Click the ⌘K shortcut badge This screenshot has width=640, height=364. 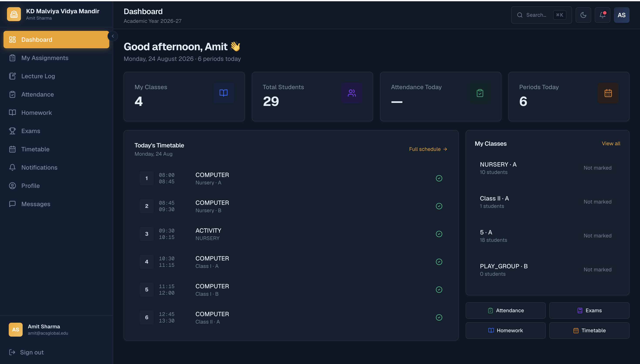[x=559, y=15]
